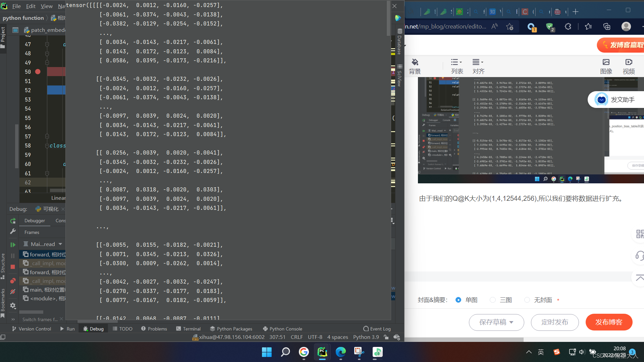644x362 pixels.
Task: Click the 发布博客 publish button
Action: click(609, 322)
